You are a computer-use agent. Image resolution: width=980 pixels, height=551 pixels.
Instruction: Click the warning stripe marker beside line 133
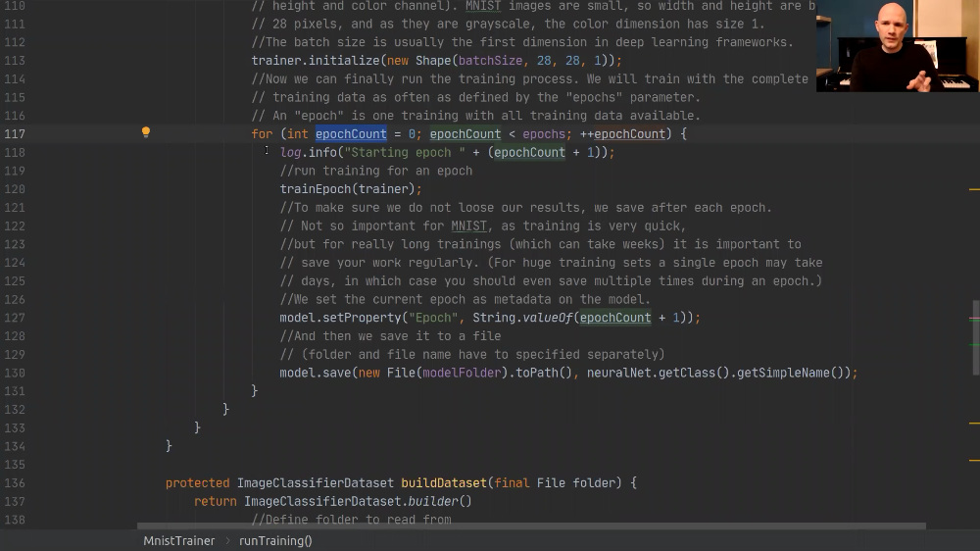[x=974, y=424]
